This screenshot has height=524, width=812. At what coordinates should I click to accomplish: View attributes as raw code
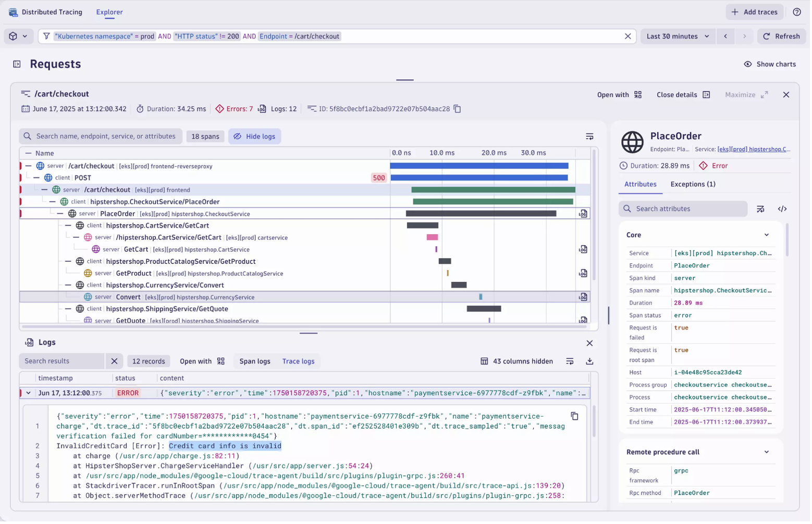pyautogui.click(x=784, y=209)
